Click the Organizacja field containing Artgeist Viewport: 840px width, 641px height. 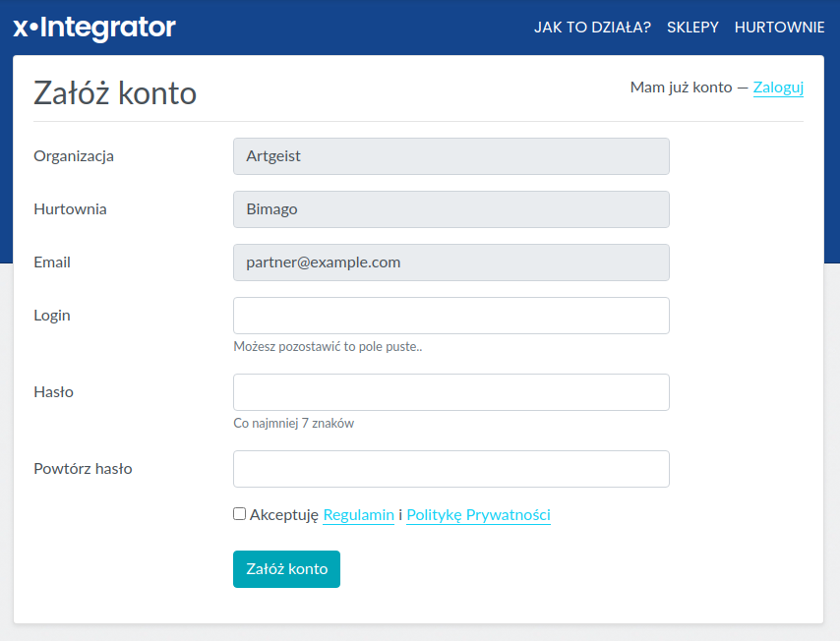click(x=450, y=156)
